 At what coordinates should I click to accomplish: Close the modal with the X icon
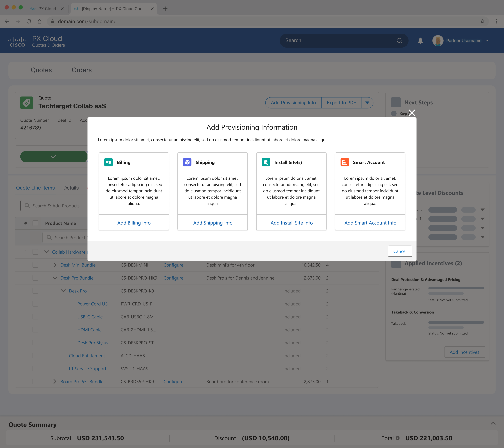click(412, 113)
